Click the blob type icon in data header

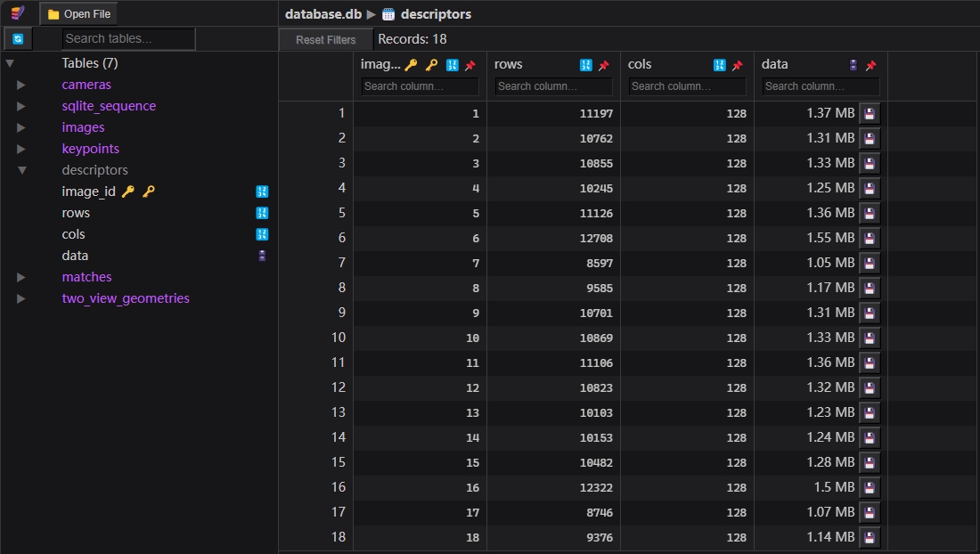[x=853, y=65]
